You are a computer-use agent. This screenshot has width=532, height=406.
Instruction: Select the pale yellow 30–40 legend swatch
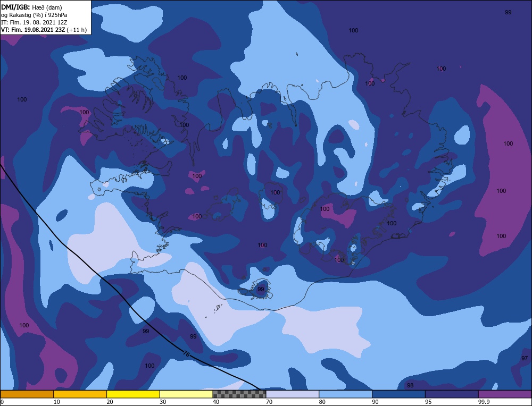pyautogui.click(x=186, y=394)
